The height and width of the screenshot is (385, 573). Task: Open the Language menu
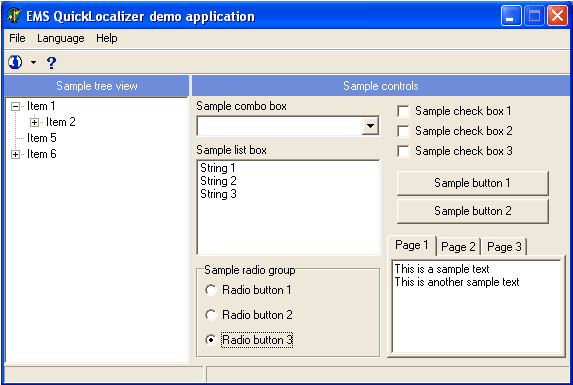pyautogui.click(x=61, y=38)
